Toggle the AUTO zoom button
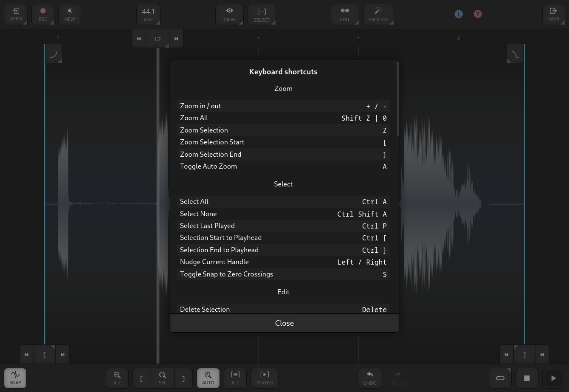Viewport: 569px width, 392px height. 208,378
